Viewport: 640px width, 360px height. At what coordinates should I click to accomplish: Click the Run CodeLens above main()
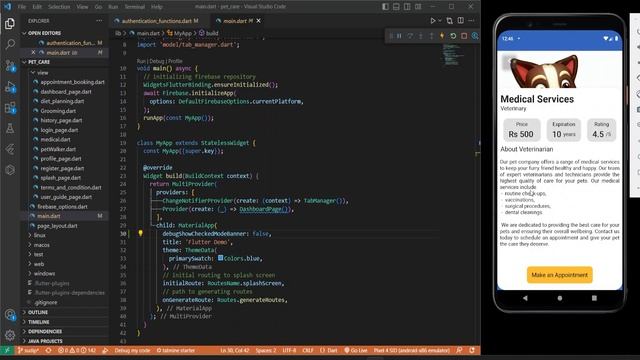[x=141, y=61]
